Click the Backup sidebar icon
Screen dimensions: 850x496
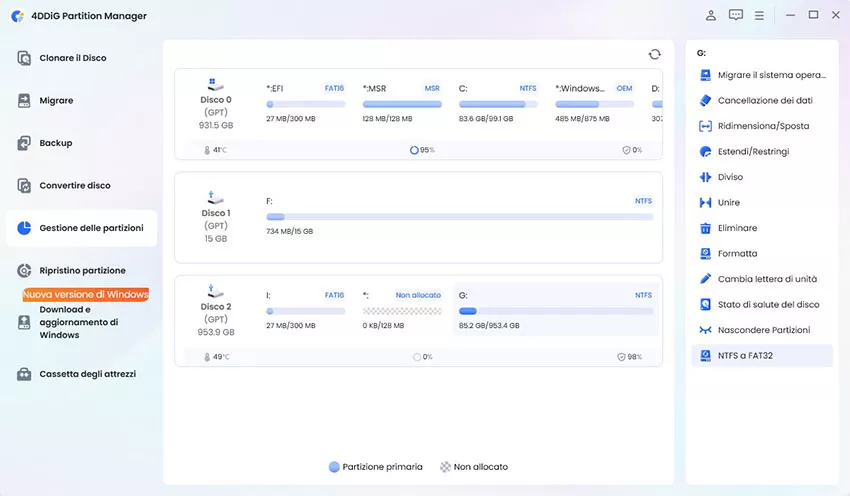pos(24,143)
